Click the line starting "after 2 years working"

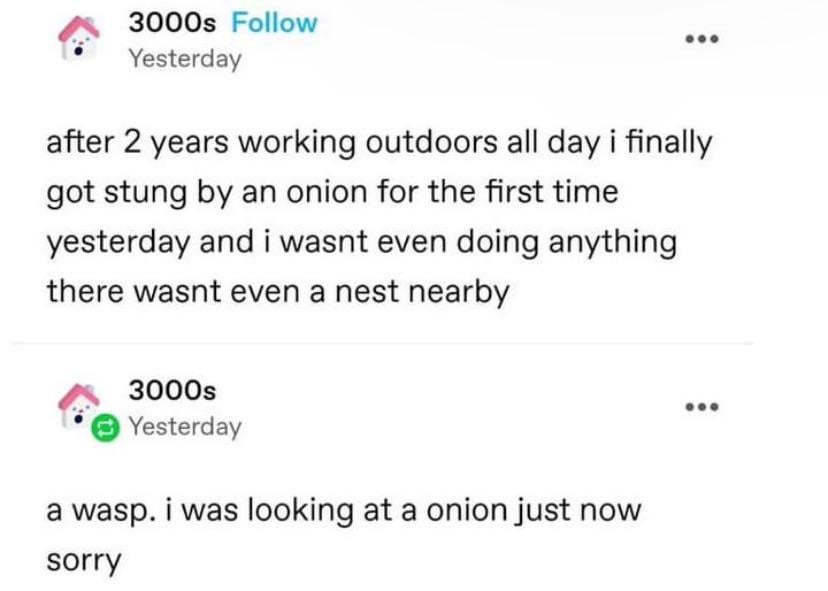pos(380,143)
